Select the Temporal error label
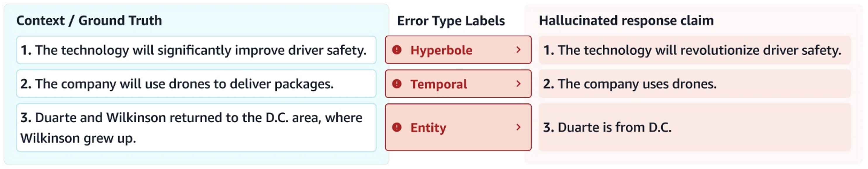The image size is (868, 169). pos(438,84)
